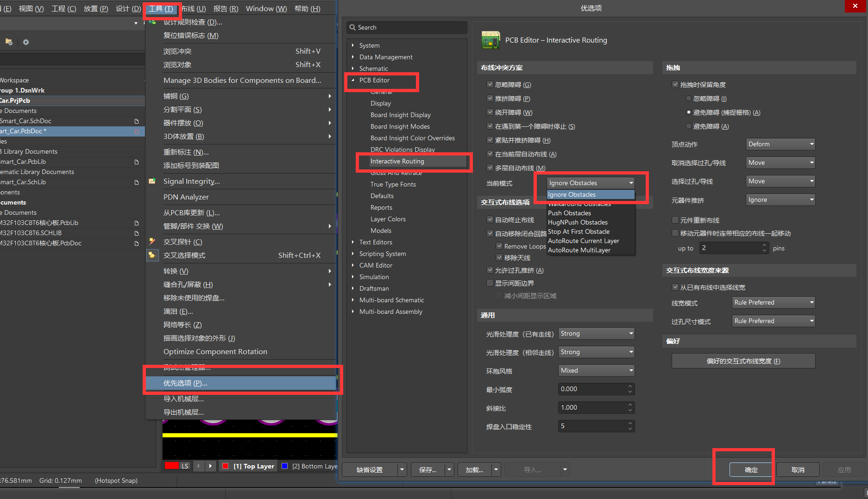
Task: Click the document icon beside the 核心板.PcbLib file
Action: click(137, 223)
